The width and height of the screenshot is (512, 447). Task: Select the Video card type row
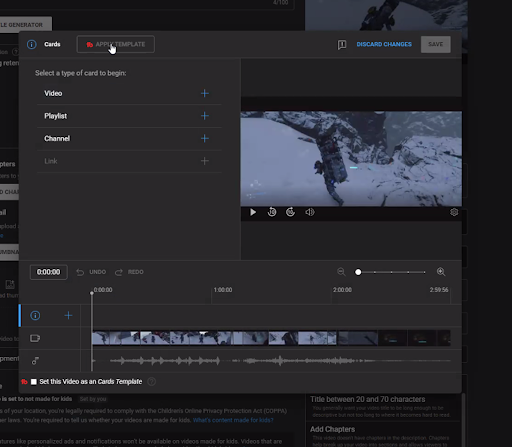129,93
